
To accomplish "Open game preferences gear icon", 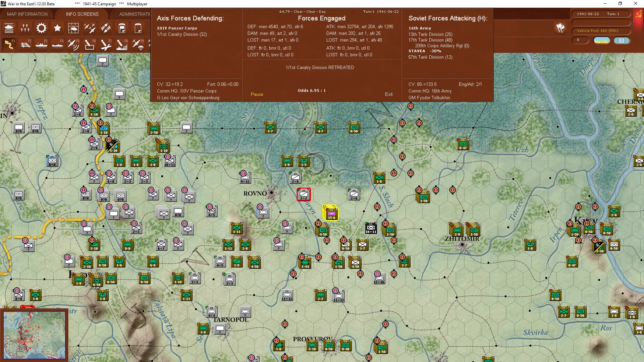I will coord(41,28).
